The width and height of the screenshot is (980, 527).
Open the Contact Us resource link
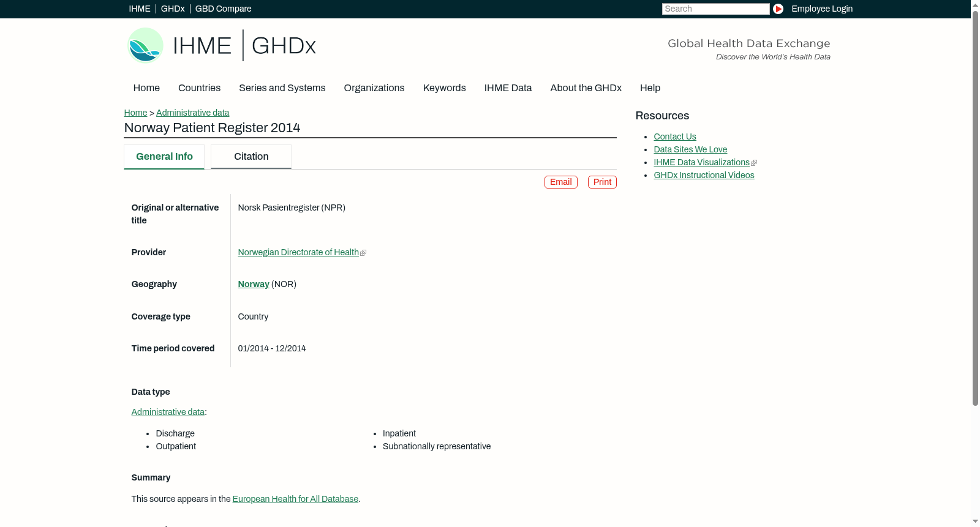(x=675, y=136)
